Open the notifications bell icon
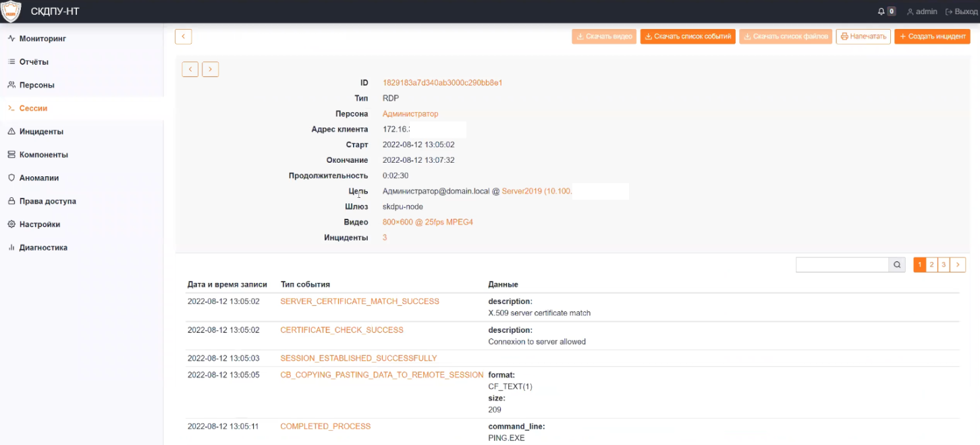 [881, 11]
